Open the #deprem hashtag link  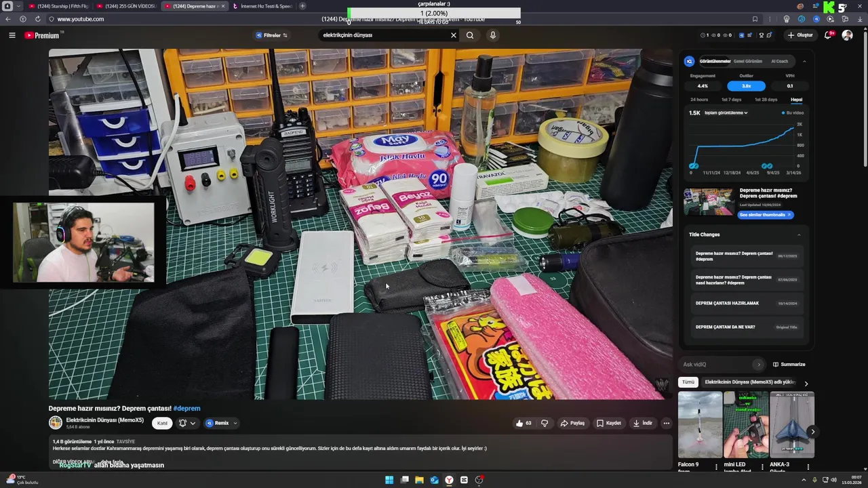(186, 409)
